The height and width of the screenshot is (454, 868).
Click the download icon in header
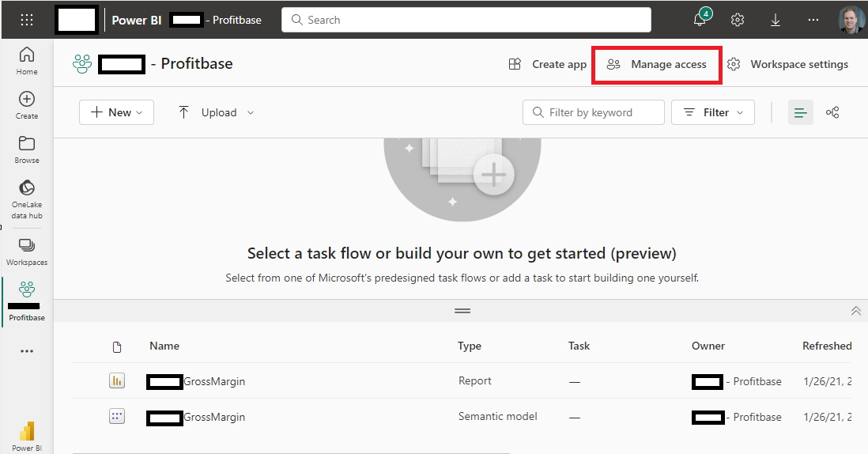click(776, 20)
